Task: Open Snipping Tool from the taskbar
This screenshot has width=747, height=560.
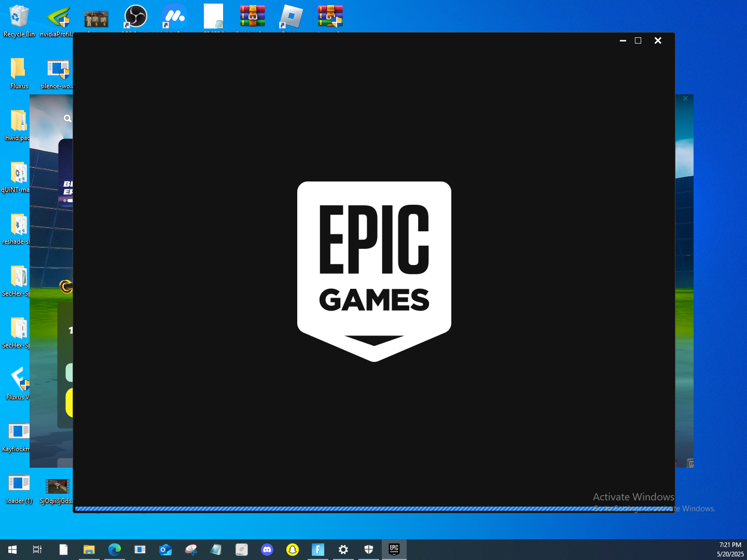Action: 191,550
